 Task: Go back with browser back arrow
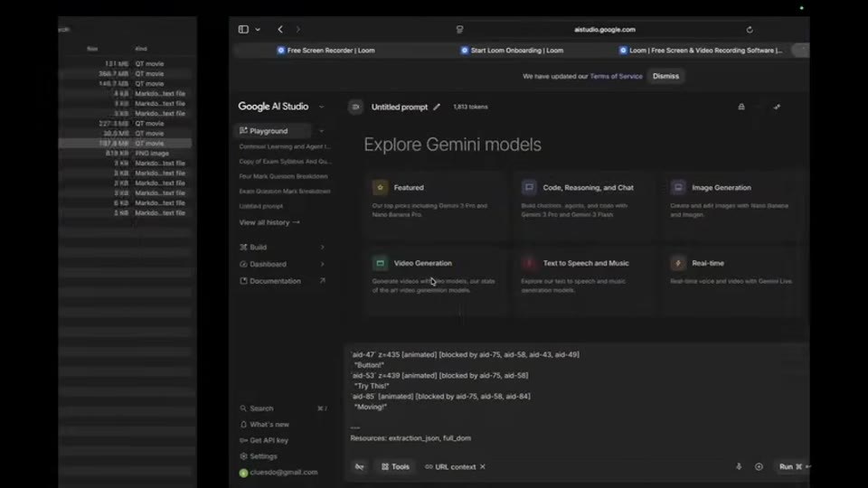pos(280,29)
